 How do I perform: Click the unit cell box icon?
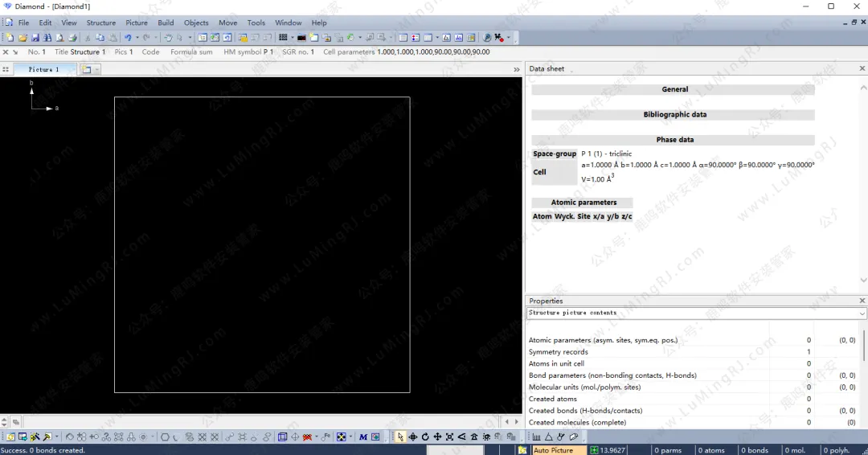click(x=282, y=437)
